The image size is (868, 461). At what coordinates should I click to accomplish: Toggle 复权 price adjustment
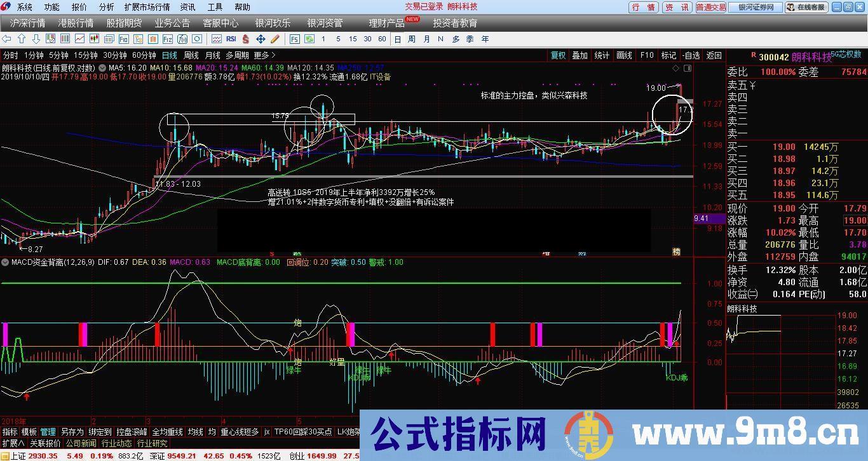pos(558,55)
